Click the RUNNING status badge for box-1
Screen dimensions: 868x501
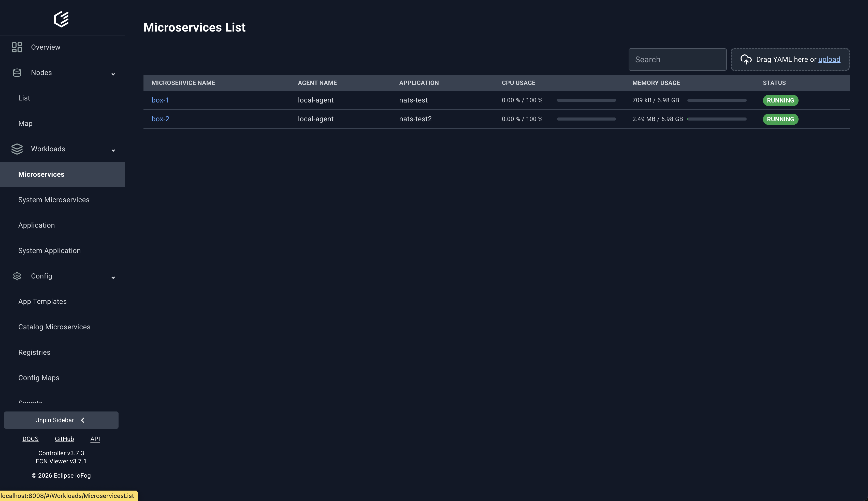coord(780,100)
